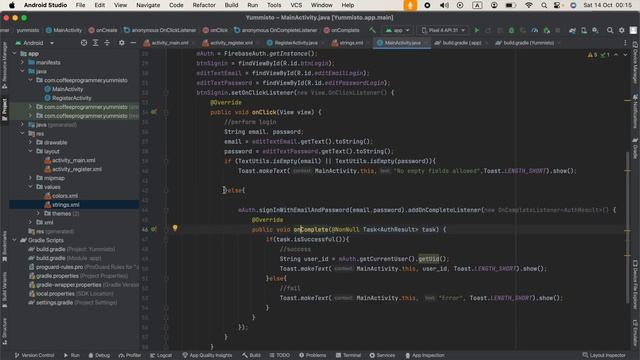Switch to activity_main.xml editor tab
The height and width of the screenshot is (360, 640).
pyautogui.click(x=169, y=43)
